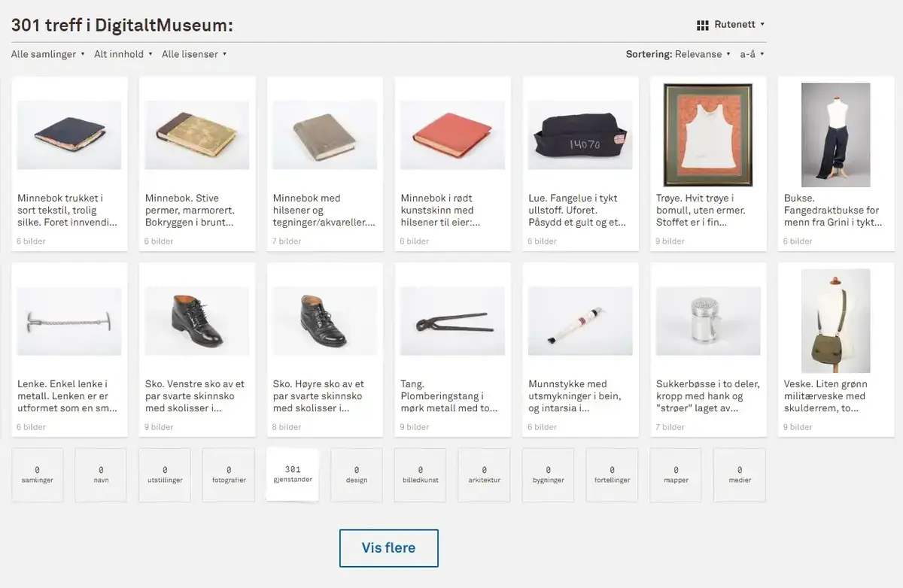Open the Veske green military bag link
This screenshot has height=588, width=903.
835,396
